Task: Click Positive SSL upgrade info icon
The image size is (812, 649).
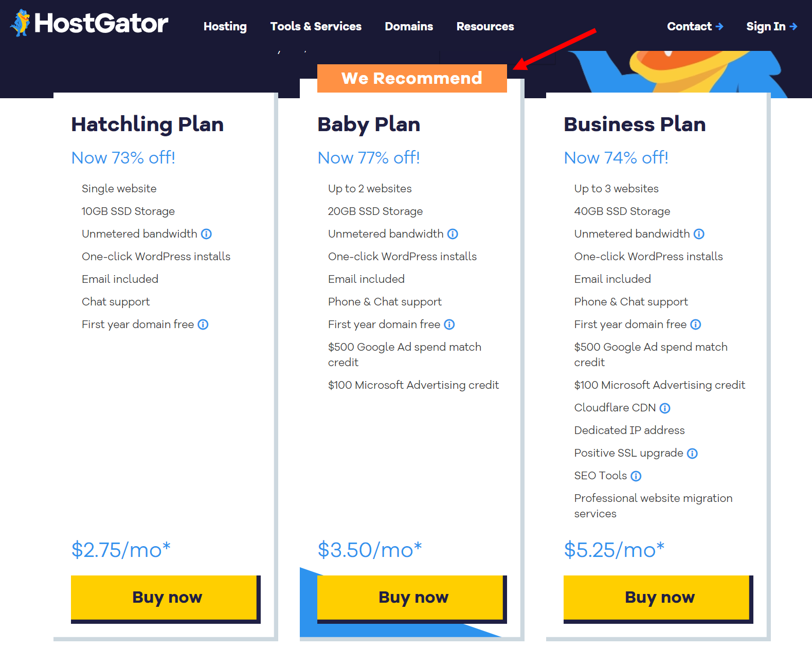Action: pos(692,454)
